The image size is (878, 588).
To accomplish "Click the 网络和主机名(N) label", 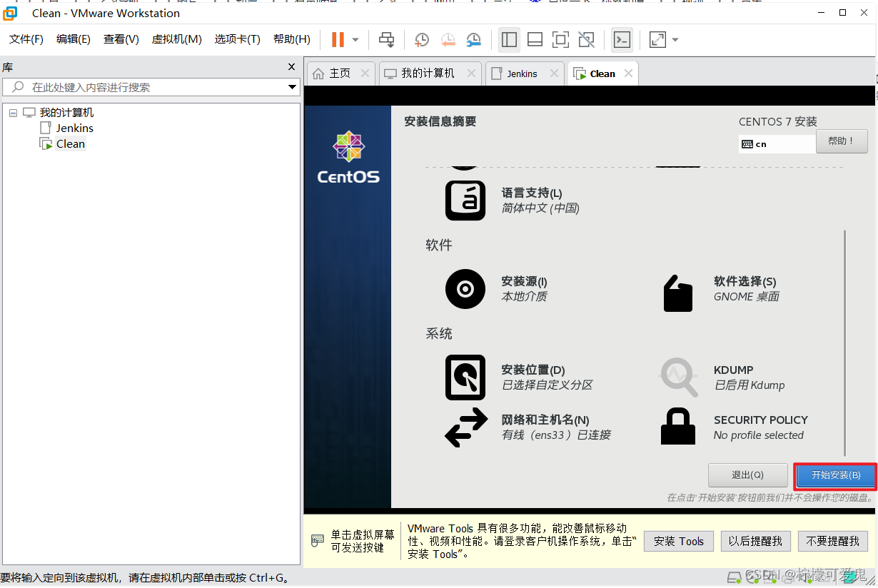I will 545,420.
